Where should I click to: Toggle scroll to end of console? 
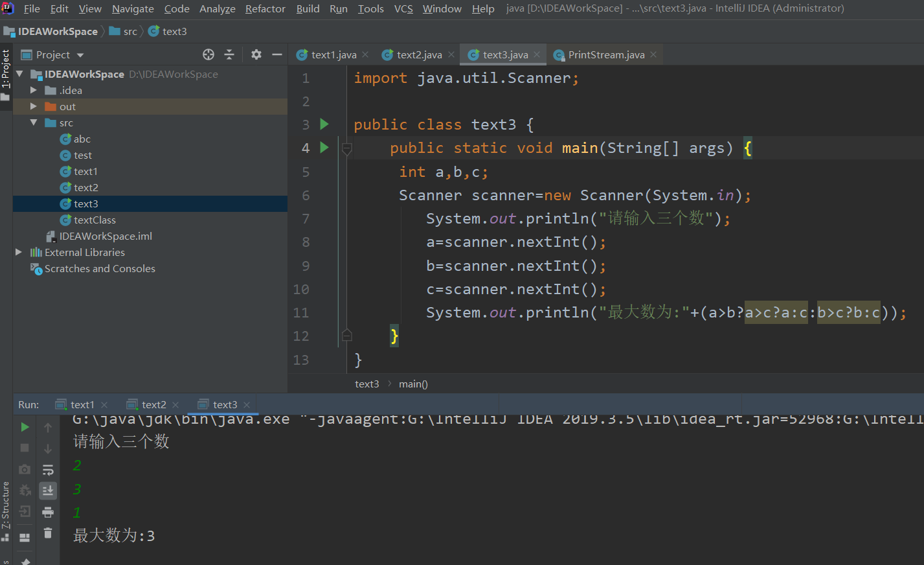(48, 490)
